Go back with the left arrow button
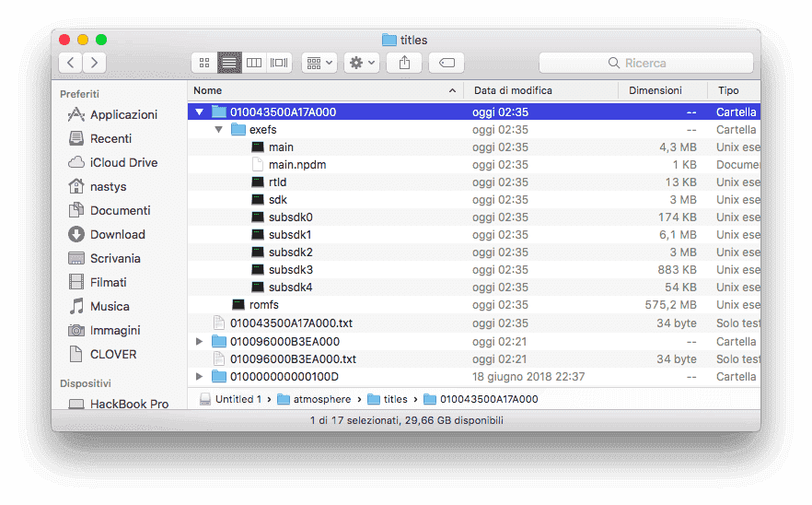 click(x=71, y=63)
